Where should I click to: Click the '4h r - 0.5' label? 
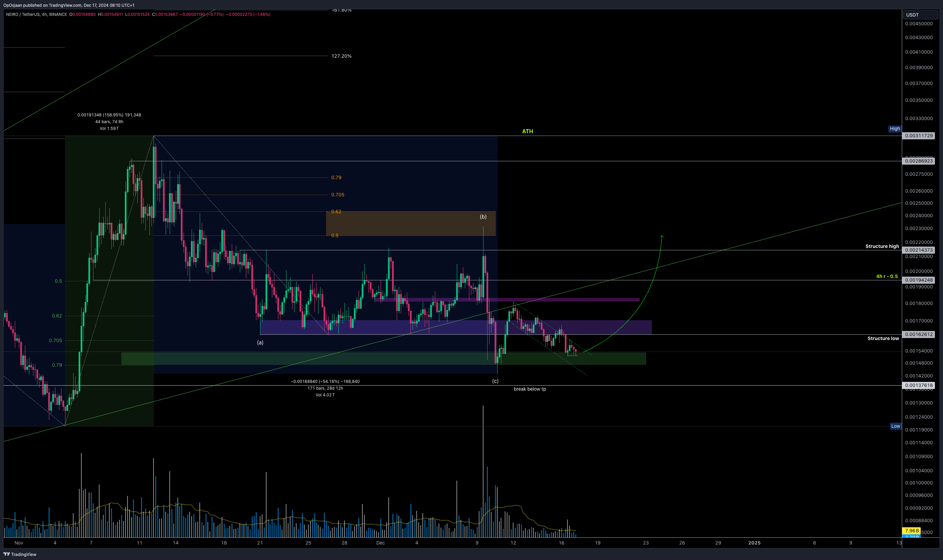click(887, 277)
